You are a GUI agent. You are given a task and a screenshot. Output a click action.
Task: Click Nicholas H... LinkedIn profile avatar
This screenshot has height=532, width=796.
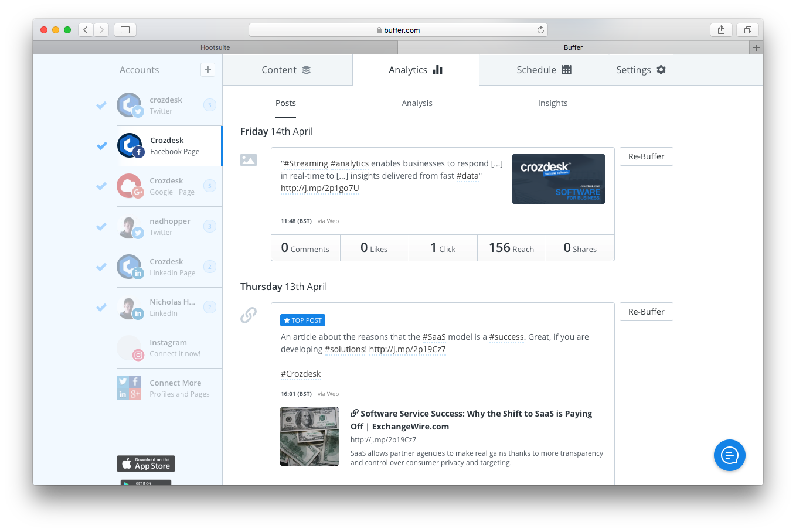click(x=130, y=308)
